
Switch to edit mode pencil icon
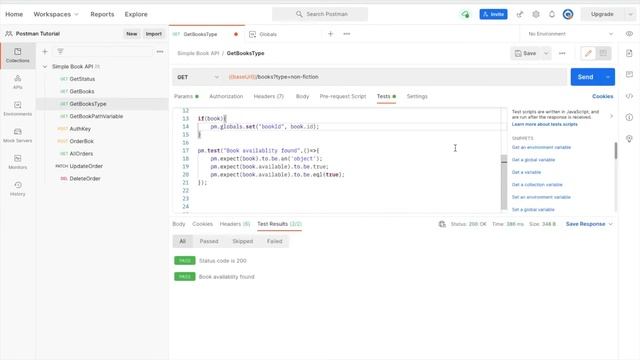[x=588, y=53]
